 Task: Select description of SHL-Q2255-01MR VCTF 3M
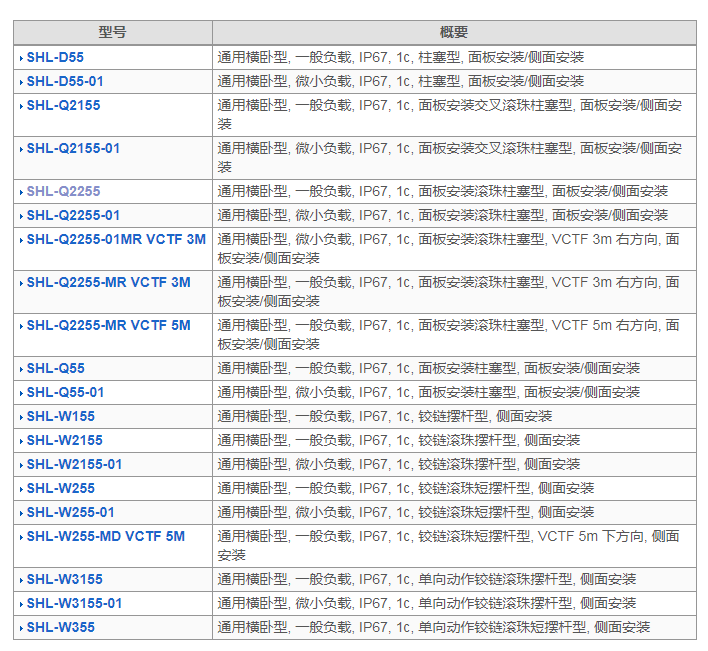448,248
